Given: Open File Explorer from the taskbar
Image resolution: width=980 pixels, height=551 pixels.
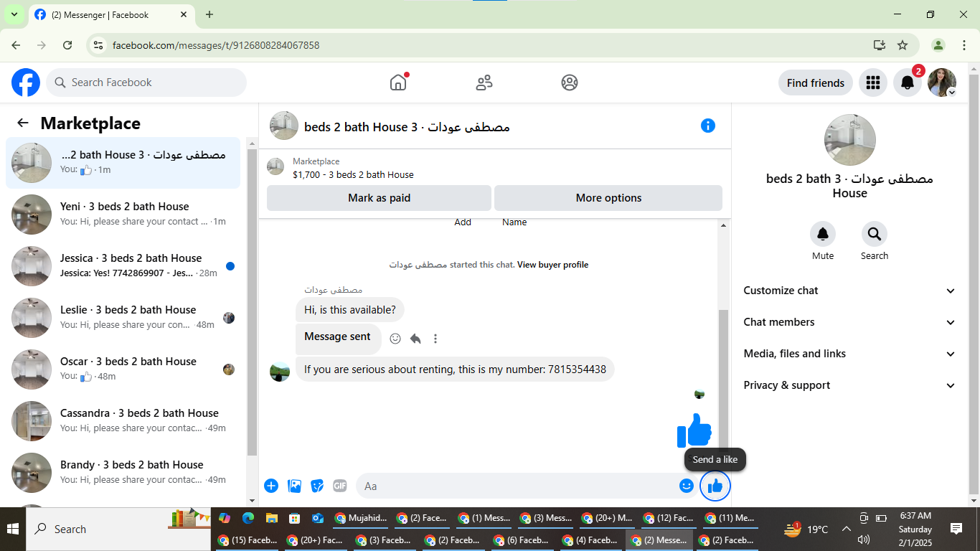Looking at the screenshot, I should [271, 518].
